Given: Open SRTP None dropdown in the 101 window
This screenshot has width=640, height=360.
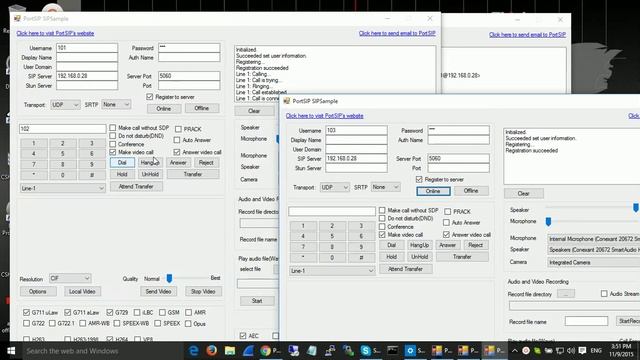Looking at the screenshot, I should (x=116, y=104).
